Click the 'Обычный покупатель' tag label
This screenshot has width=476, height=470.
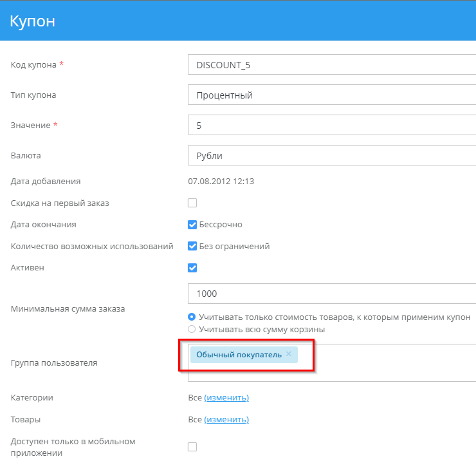click(x=239, y=355)
